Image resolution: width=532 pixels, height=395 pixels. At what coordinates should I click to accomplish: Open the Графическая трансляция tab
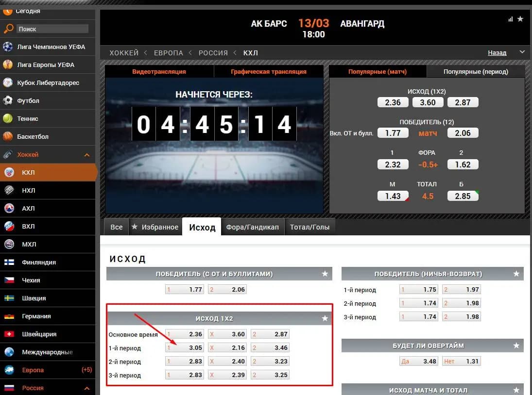[x=269, y=71]
